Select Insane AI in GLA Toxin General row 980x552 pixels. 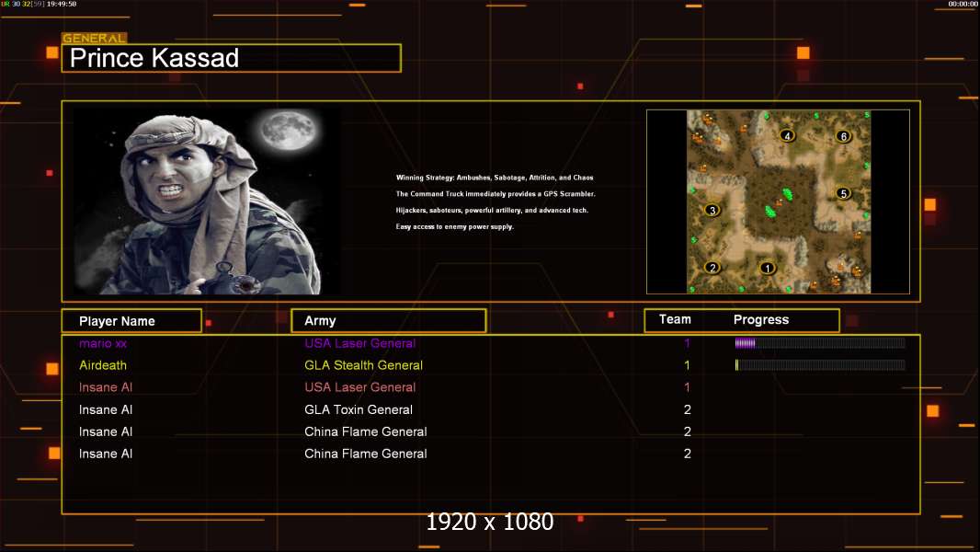click(x=106, y=409)
